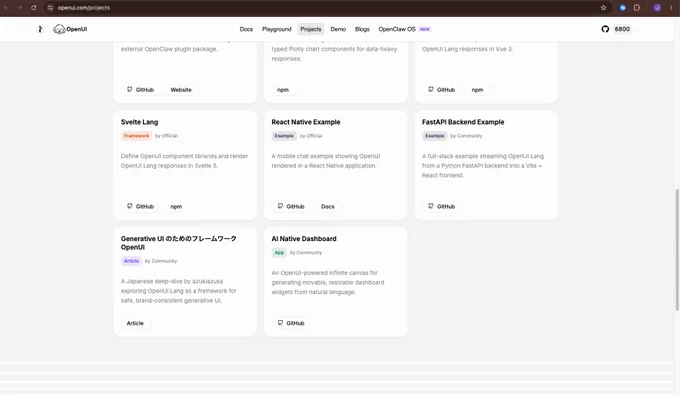Open the Japanese Generative UI article title
Screen dimensions: 680x397
(x=179, y=243)
